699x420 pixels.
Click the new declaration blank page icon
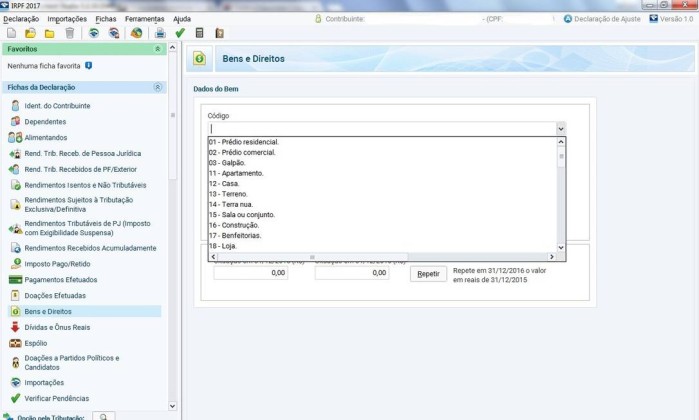(11, 33)
